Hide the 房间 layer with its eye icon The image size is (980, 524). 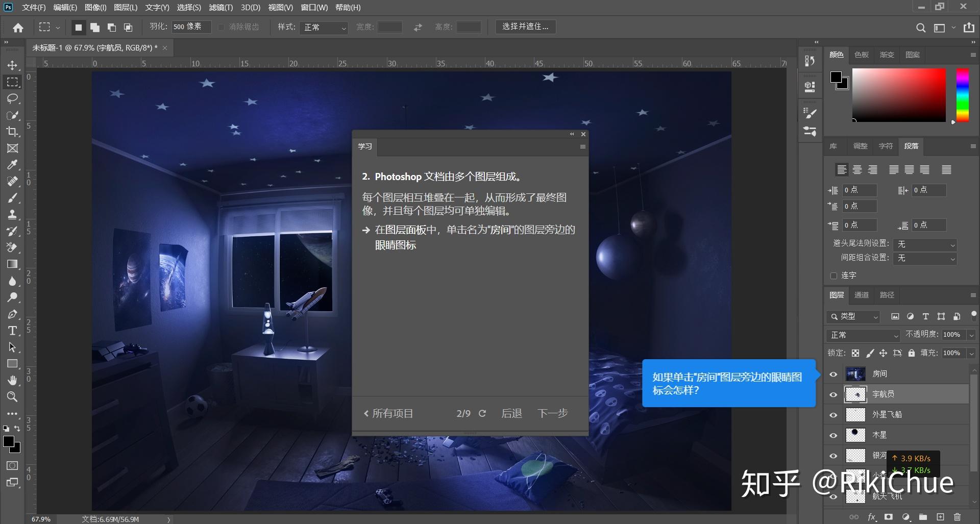click(834, 375)
